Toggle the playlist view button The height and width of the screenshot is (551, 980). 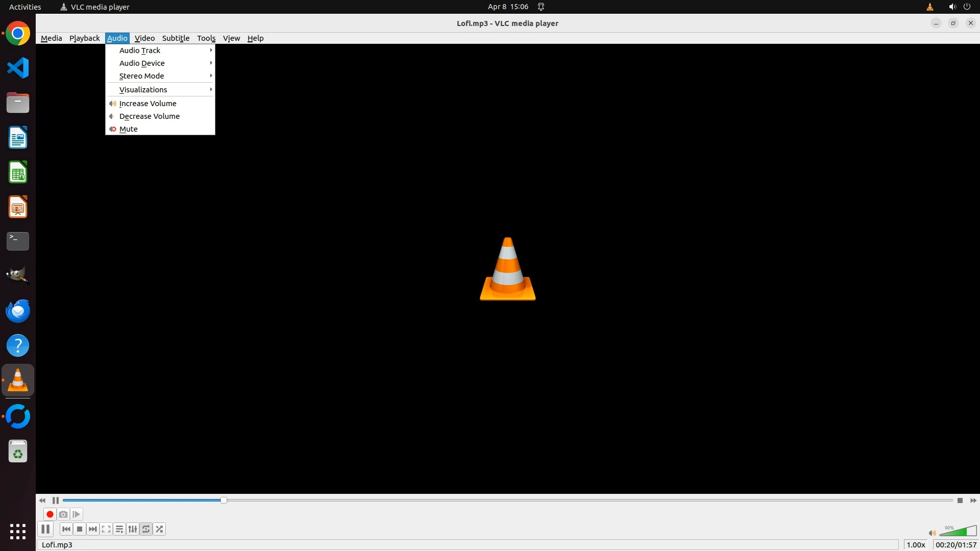[119, 529]
